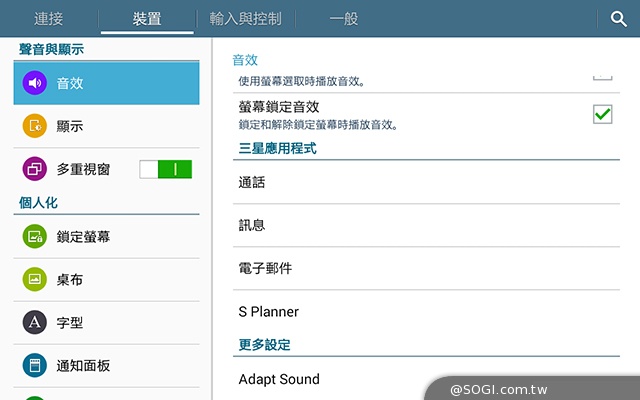Open S Planner sound settings
The width and height of the screenshot is (640, 400).
coord(427,311)
